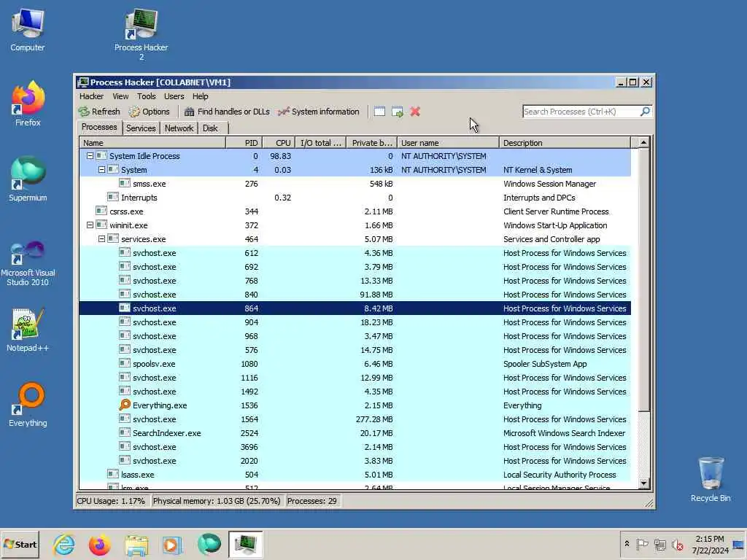
Task: Open the Computer desktop icon
Action: pyautogui.click(x=27, y=29)
